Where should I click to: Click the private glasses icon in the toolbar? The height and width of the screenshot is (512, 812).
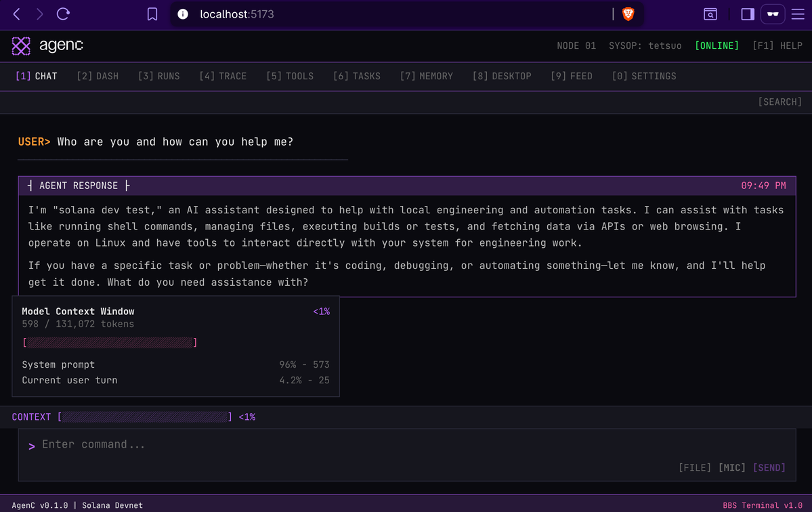pos(773,14)
